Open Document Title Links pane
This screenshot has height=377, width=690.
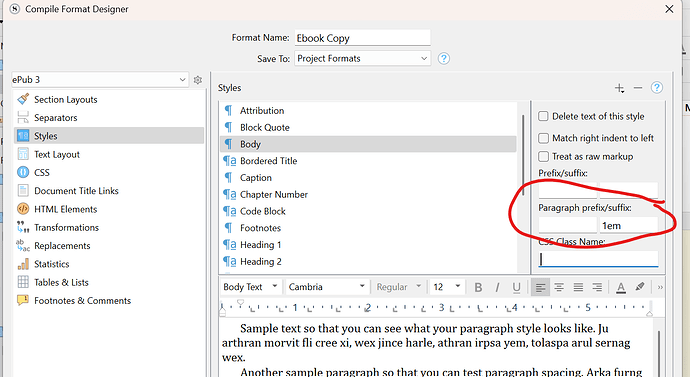point(76,191)
